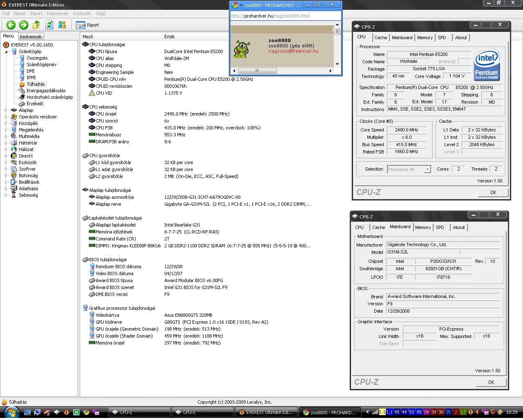Click the Intel Pentium logo in CPU-Z

(x=487, y=65)
